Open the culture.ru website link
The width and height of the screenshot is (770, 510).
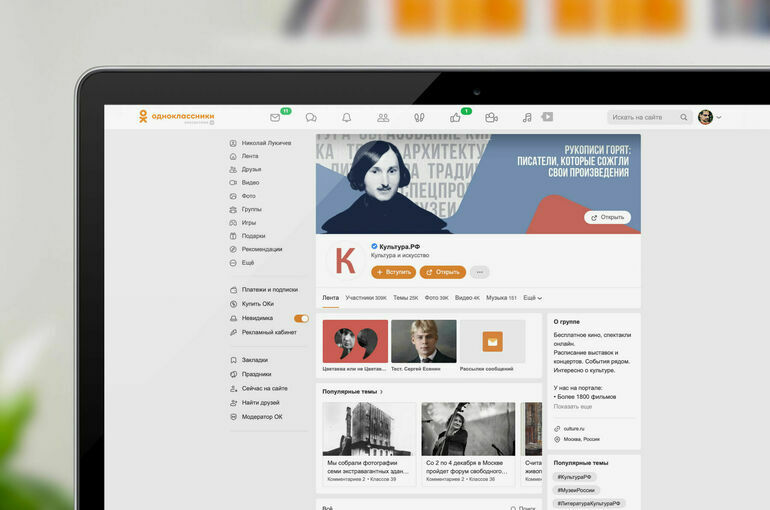pyautogui.click(x=574, y=429)
